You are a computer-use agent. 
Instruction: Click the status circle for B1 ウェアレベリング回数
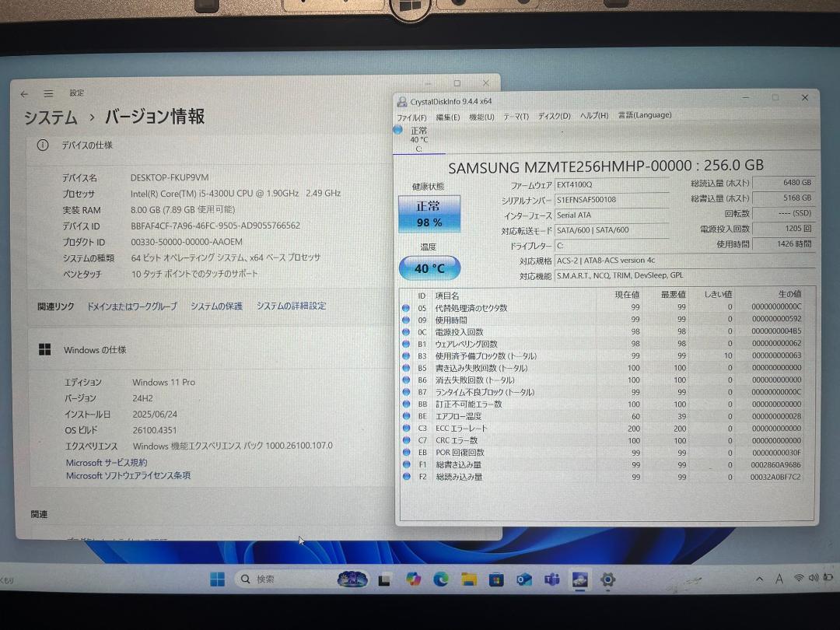pyautogui.click(x=406, y=344)
